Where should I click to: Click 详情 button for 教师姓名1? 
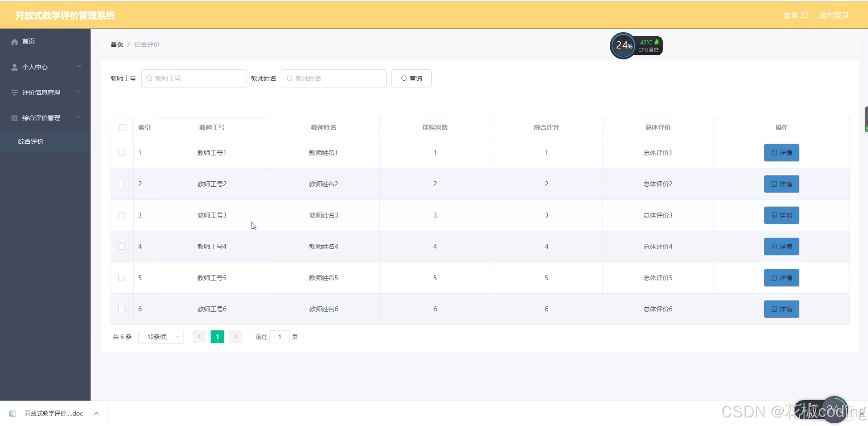[781, 153]
